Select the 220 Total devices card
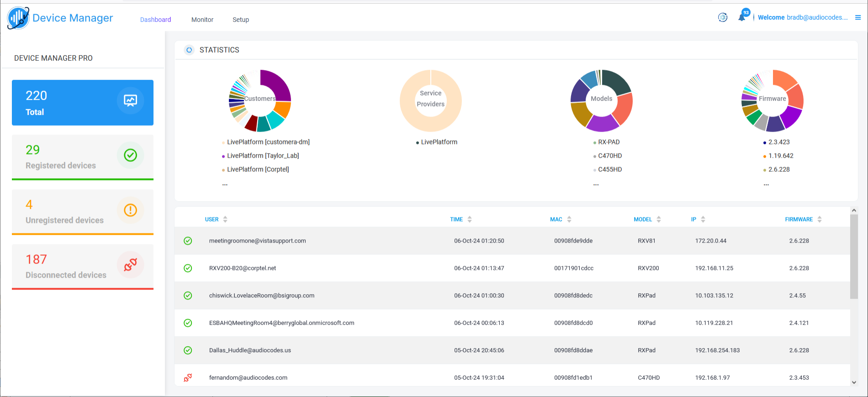868x397 pixels. coord(83,103)
